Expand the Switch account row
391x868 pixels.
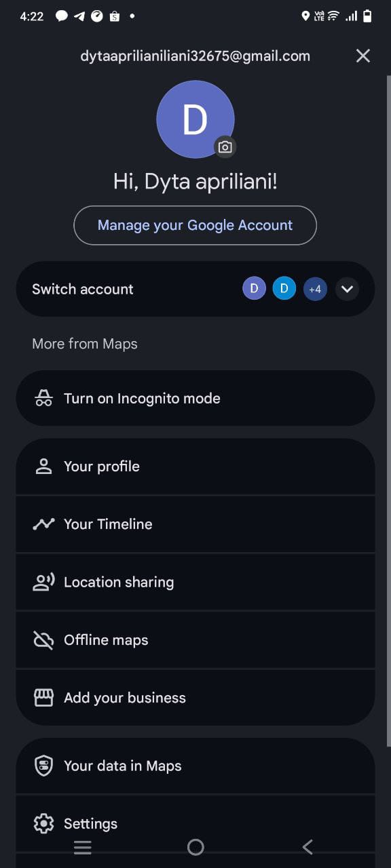[x=195, y=289]
